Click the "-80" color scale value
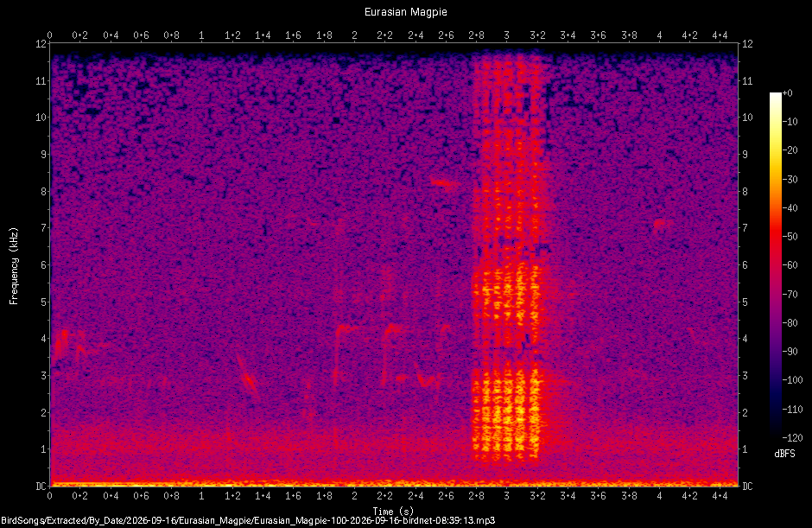Image resolution: width=812 pixels, height=528 pixels. 790,323
